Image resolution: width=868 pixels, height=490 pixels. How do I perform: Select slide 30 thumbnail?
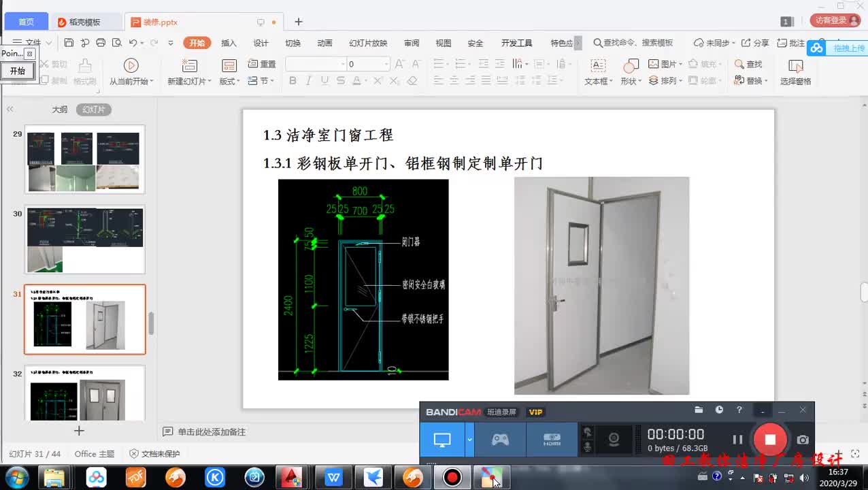coord(85,240)
